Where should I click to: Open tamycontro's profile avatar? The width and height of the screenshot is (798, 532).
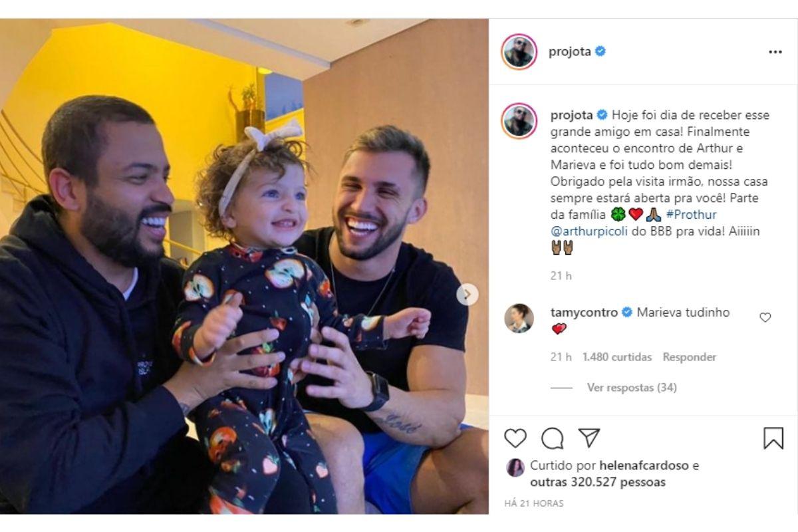click(519, 318)
